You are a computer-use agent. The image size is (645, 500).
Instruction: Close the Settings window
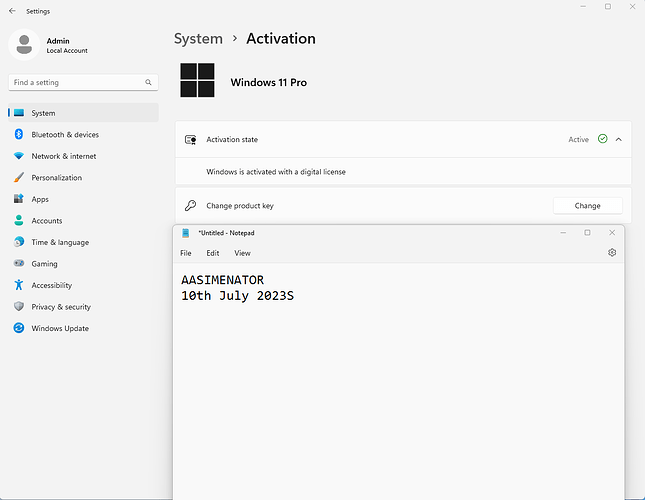[633, 7]
